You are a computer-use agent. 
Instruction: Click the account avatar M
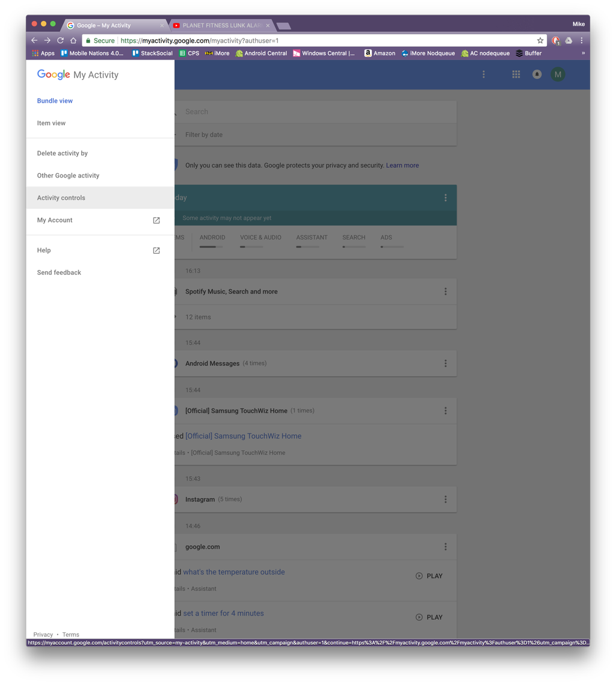point(558,74)
